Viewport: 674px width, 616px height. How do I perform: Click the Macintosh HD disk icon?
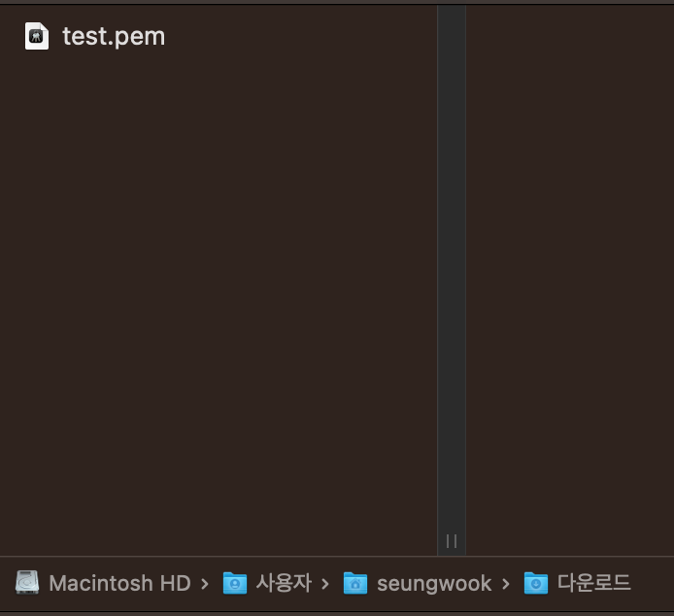point(27,582)
